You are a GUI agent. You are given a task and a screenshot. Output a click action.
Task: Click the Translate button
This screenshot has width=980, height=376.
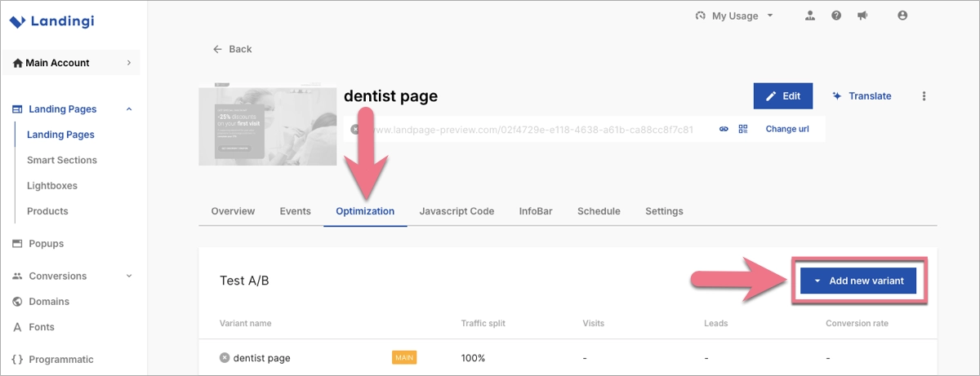[x=862, y=95]
